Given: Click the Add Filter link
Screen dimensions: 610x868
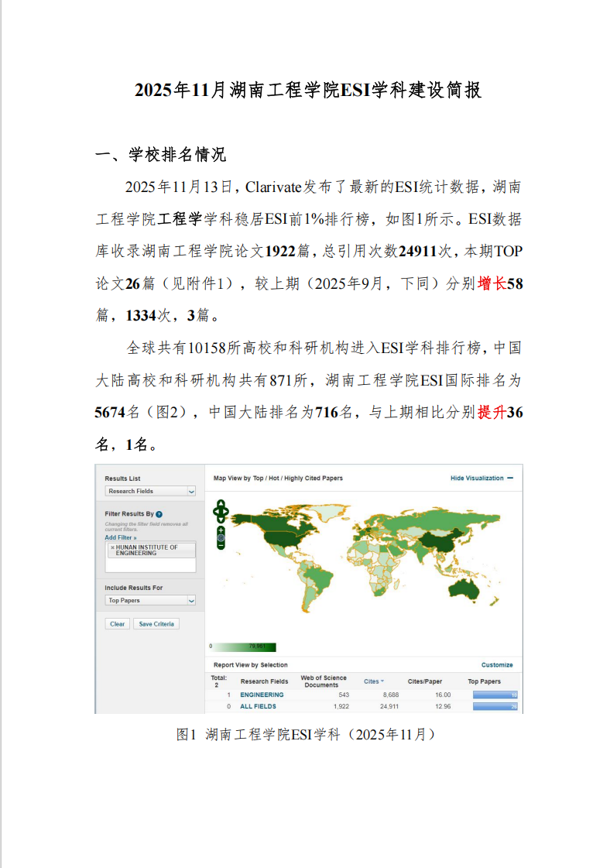Looking at the screenshot, I should [121, 537].
